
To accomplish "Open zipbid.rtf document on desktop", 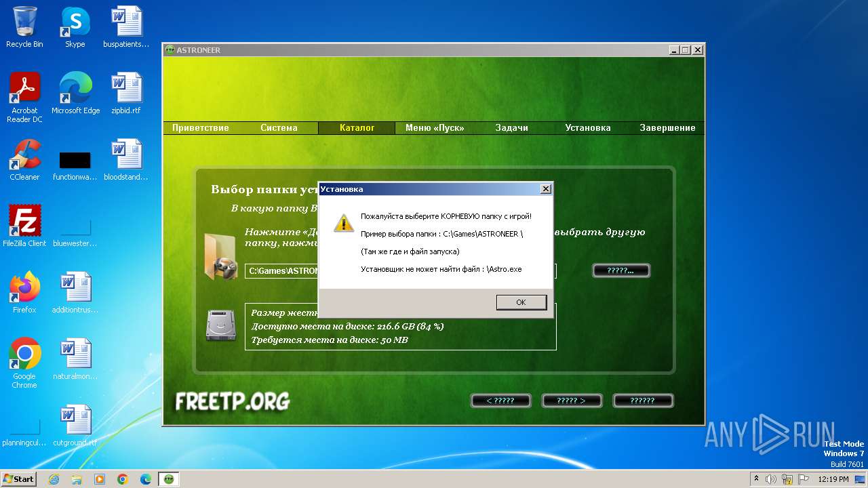I will (126, 93).
